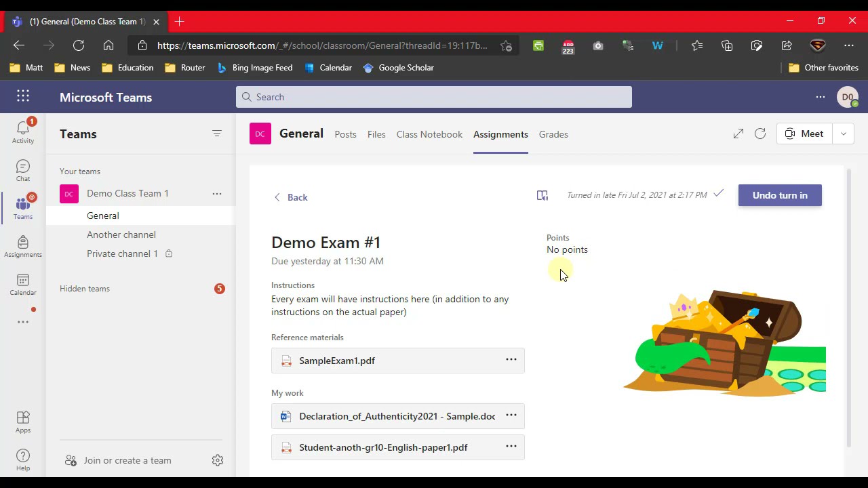Open the app launcher waffle grid
Viewport: 868px width, 488px height.
pyautogui.click(x=23, y=96)
